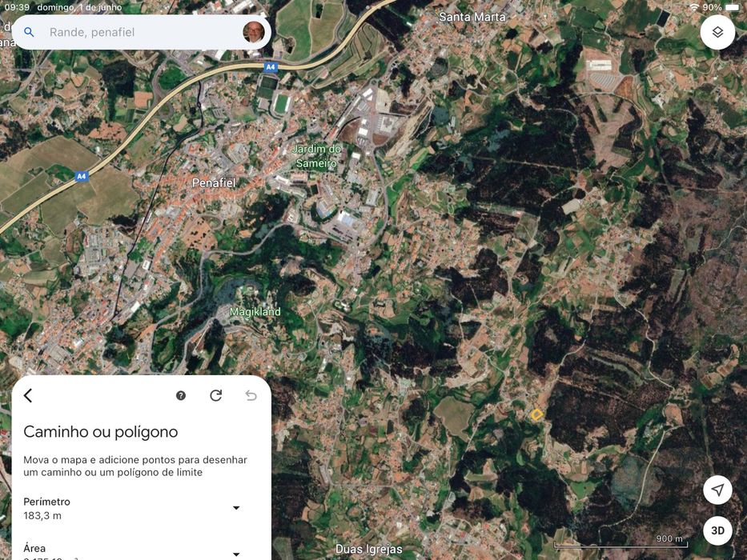Click the 183,3 m perimeter value

[42, 516]
